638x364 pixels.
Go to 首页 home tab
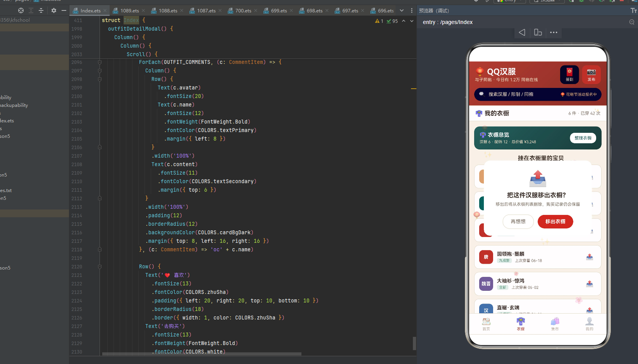[x=486, y=324]
